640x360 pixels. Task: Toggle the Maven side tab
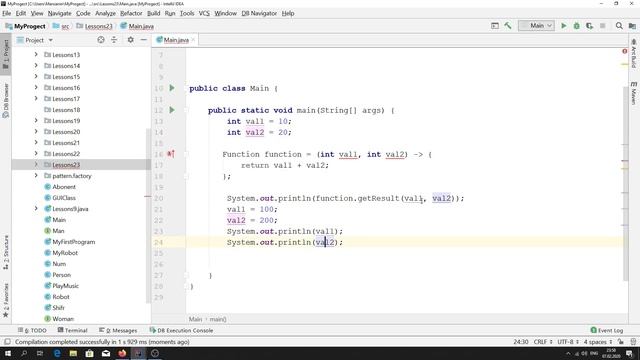tap(634, 93)
